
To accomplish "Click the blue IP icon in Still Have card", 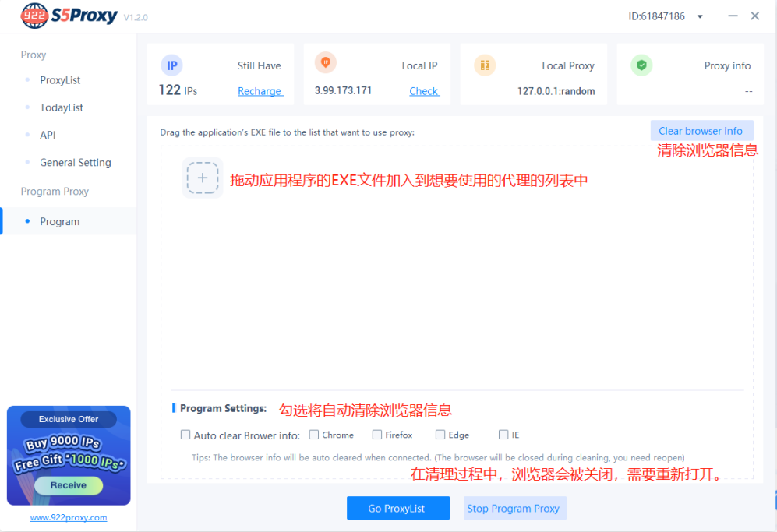I will click(x=171, y=65).
